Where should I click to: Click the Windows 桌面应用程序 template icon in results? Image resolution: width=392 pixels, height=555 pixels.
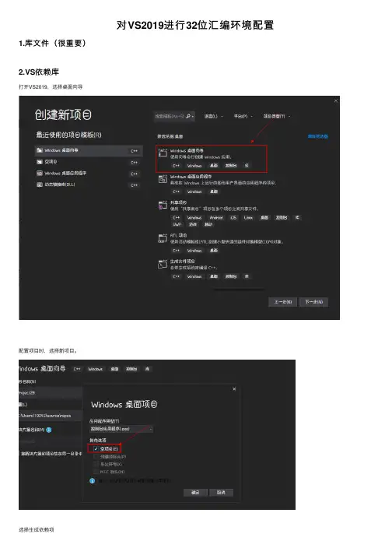coord(163,179)
